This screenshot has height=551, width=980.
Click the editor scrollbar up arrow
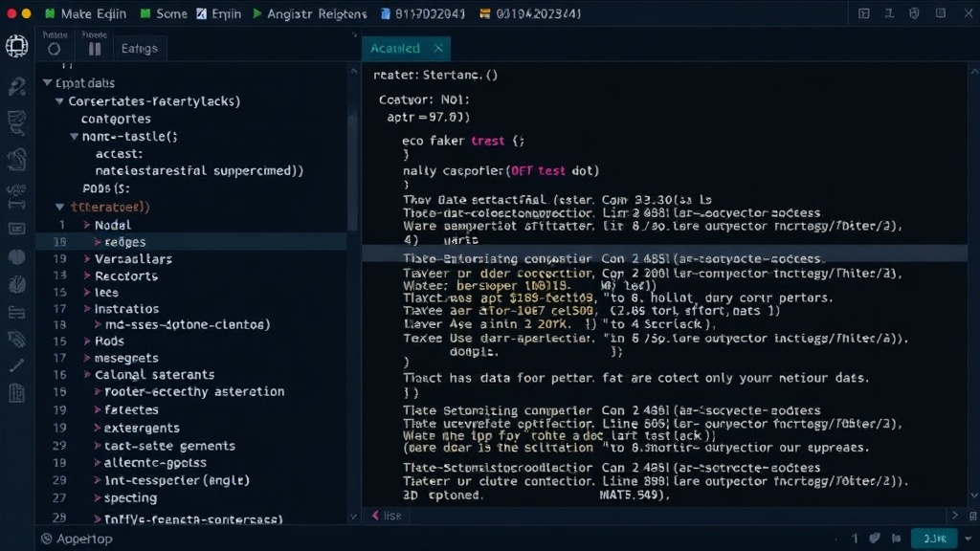[973, 72]
